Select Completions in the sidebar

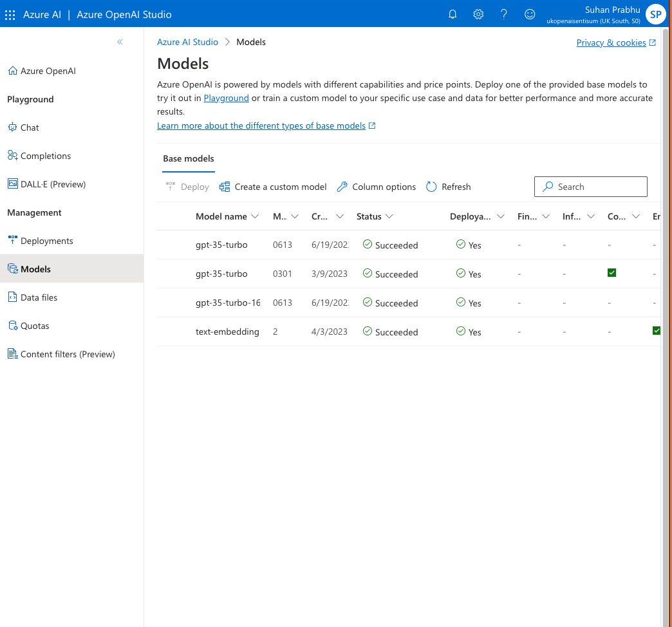coord(45,155)
